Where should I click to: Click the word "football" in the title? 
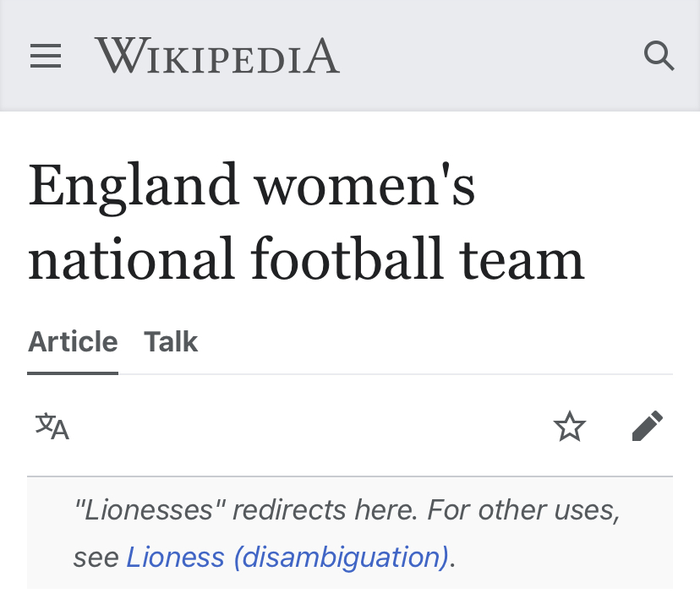coord(347,259)
